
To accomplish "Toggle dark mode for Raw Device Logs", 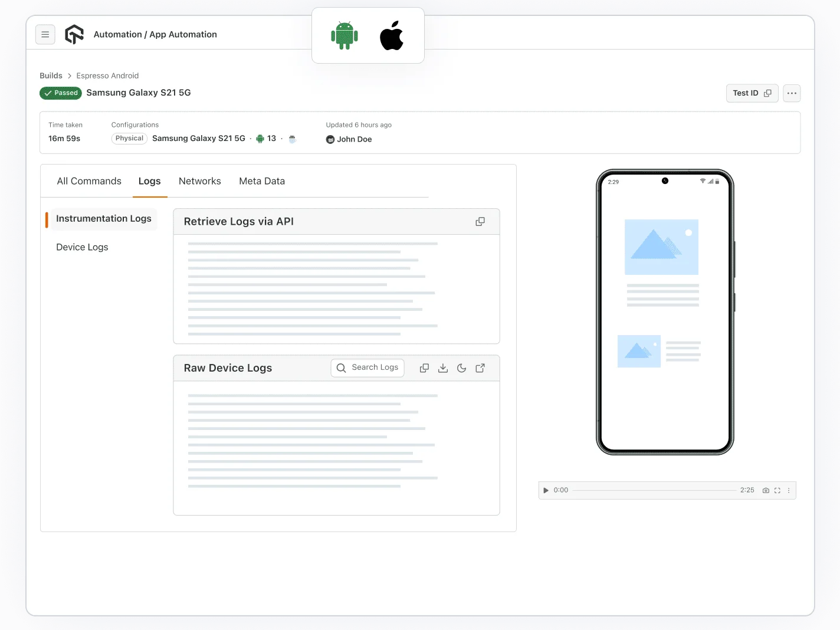I will coord(461,367).
